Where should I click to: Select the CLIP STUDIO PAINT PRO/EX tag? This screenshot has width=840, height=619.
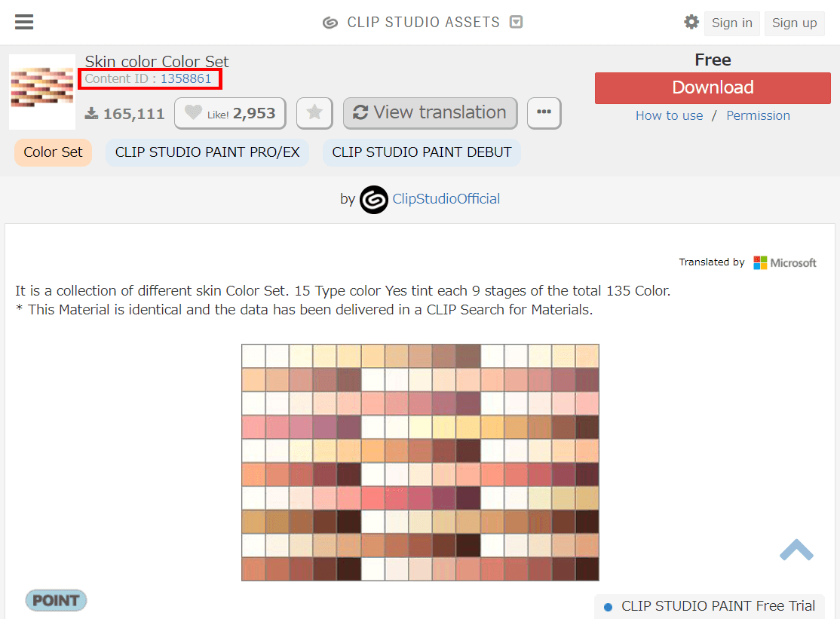pos(207,152)
